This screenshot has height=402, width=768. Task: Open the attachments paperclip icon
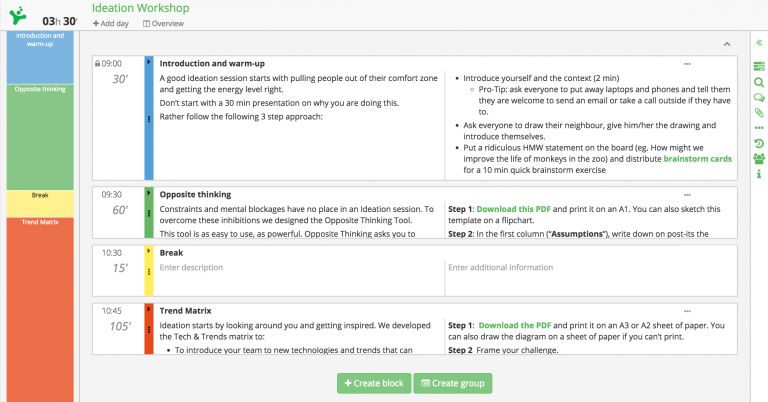pos(759,113)
